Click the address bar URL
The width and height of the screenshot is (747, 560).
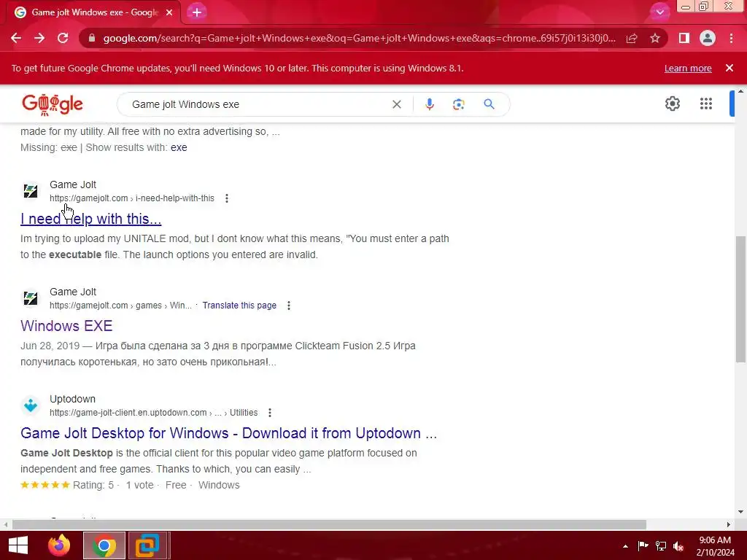pos(359,38)
